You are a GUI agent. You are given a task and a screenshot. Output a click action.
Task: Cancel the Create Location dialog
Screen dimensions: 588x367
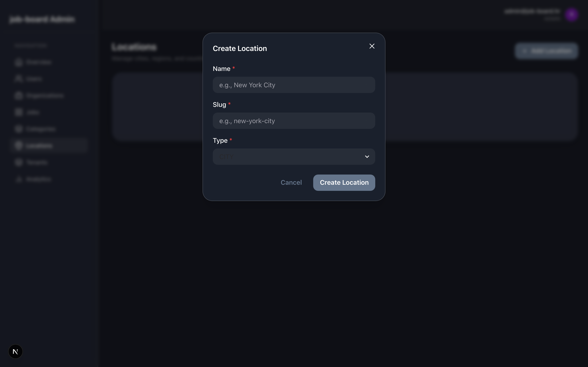tap(291, 182)
